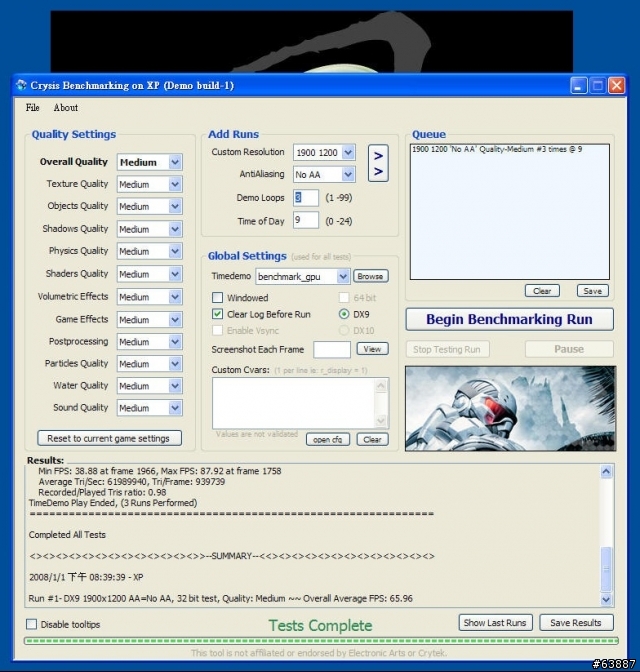Open Timedemo benchmark_gpu dropdown
This screenshot has height=672, width=640.
click(x=303, y=276)
